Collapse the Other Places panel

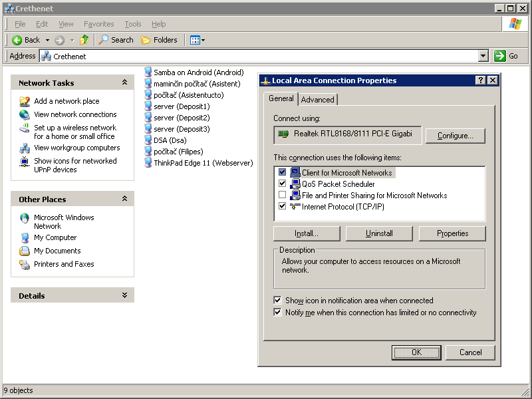click(124, 199)
